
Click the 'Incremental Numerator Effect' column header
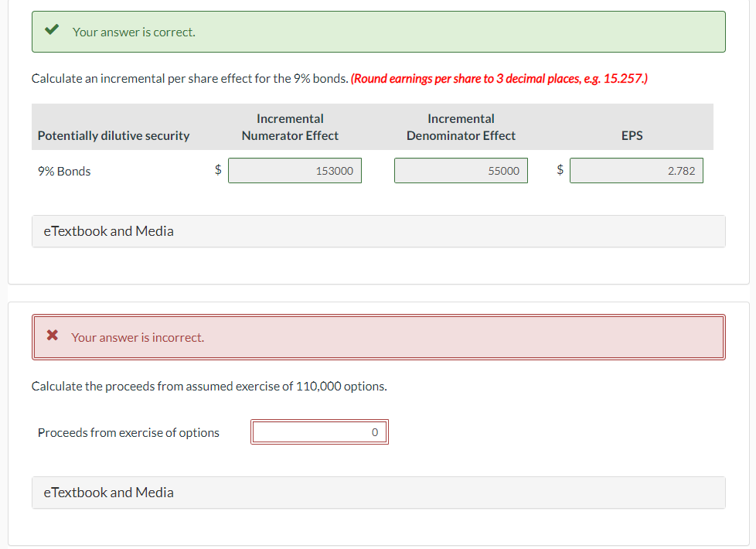[x=290, y=127]
